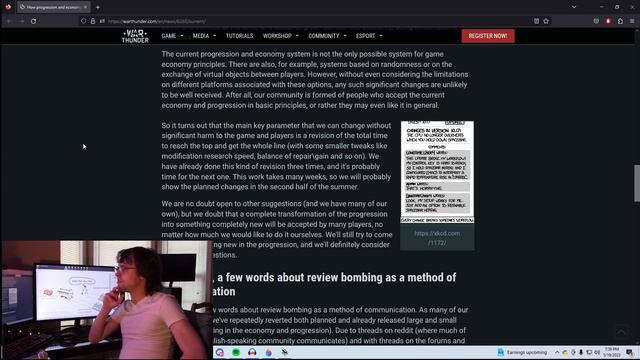Click paragraph starting 'The current progression and economy'
The height and width of the screenshot is (360, 640).
pyautogui.click(x=315, y=80)
